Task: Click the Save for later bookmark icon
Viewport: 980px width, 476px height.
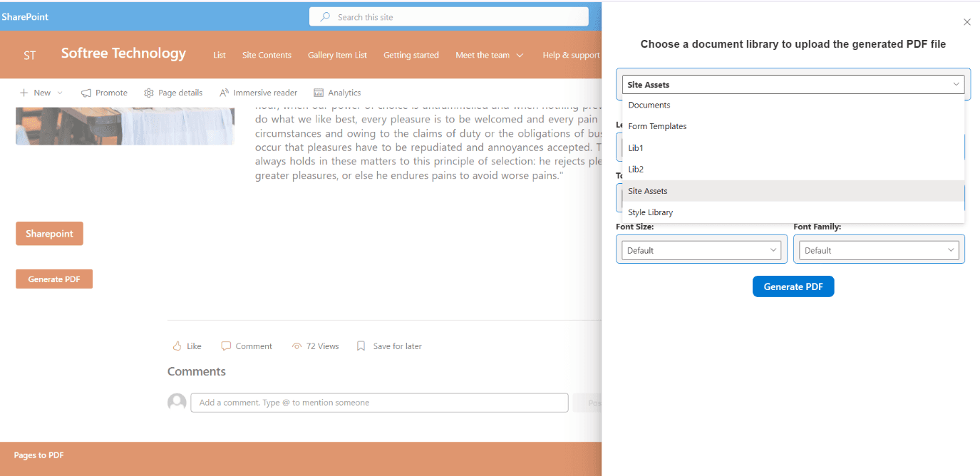Action: coord(361,346)
